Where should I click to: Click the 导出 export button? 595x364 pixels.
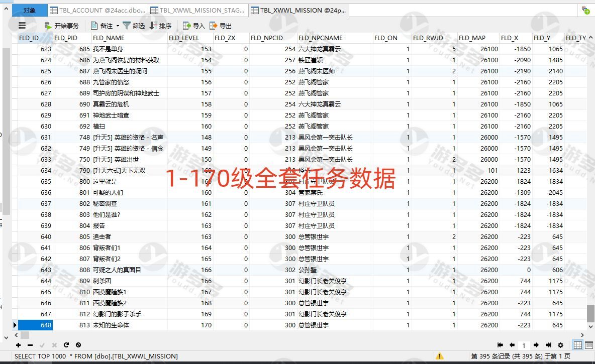click(x=221, y=26)
